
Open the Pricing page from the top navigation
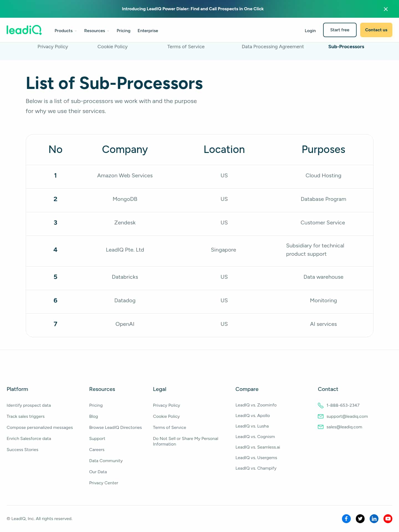click(123, 30)
